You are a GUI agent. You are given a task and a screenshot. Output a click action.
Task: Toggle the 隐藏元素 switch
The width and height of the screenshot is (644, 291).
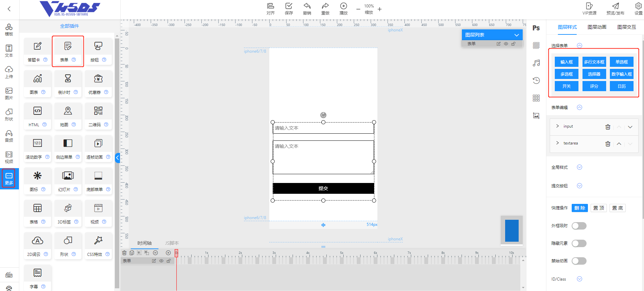(579, 243)
